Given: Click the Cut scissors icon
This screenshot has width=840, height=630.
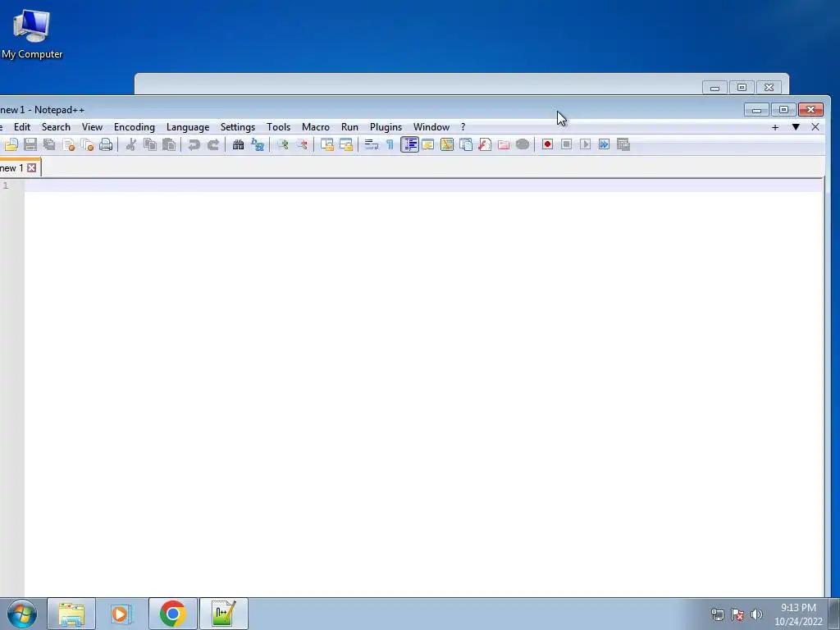Looking at the screenshot, I should tap(130, 144).
